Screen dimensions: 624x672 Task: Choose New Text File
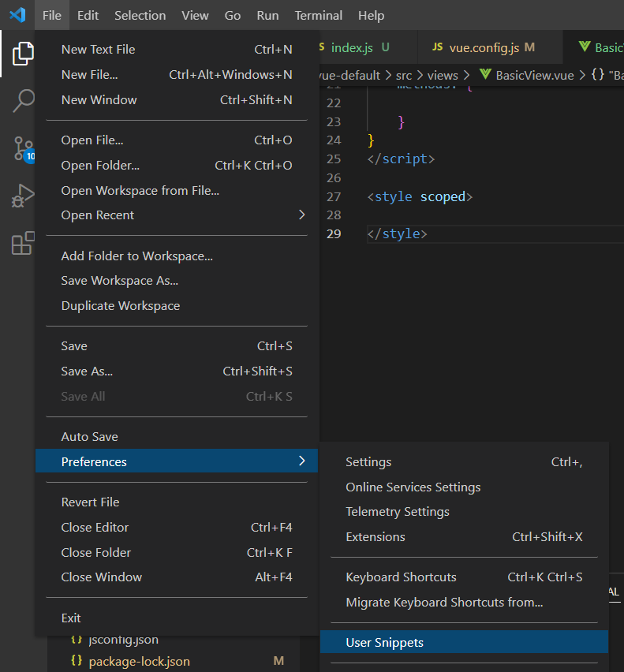point(177,49)
